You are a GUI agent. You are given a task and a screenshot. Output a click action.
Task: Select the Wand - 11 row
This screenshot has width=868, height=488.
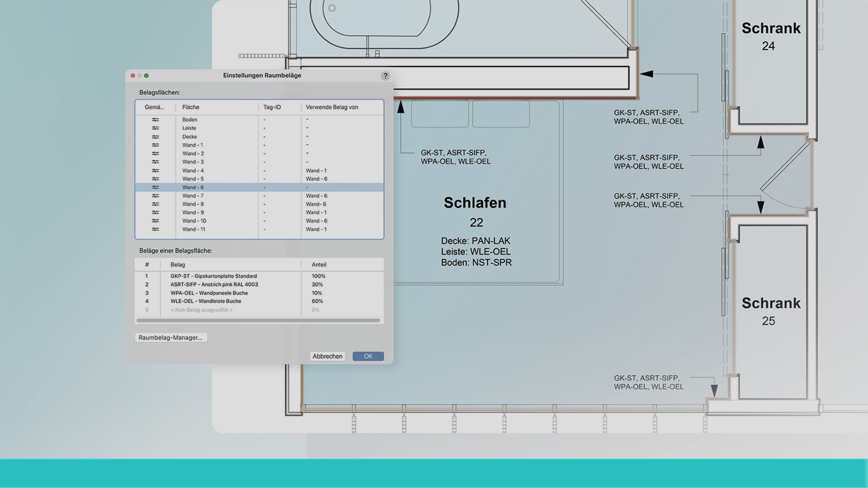(259, 229)
